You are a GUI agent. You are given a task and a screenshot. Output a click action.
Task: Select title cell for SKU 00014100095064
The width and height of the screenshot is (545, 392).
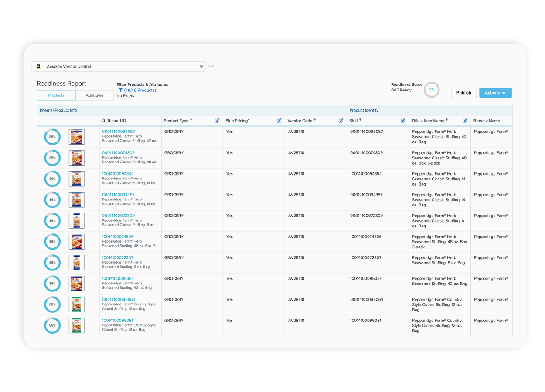(x=440, y=304)
